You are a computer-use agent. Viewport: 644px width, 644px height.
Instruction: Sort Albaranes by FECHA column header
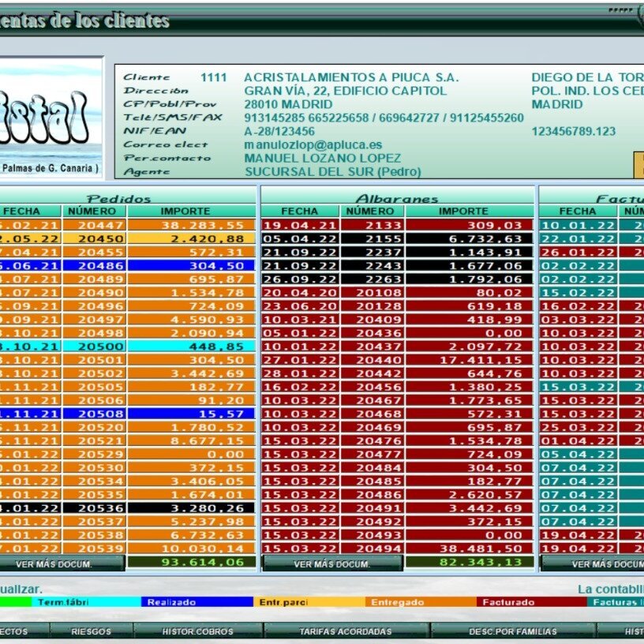point(300,212)
